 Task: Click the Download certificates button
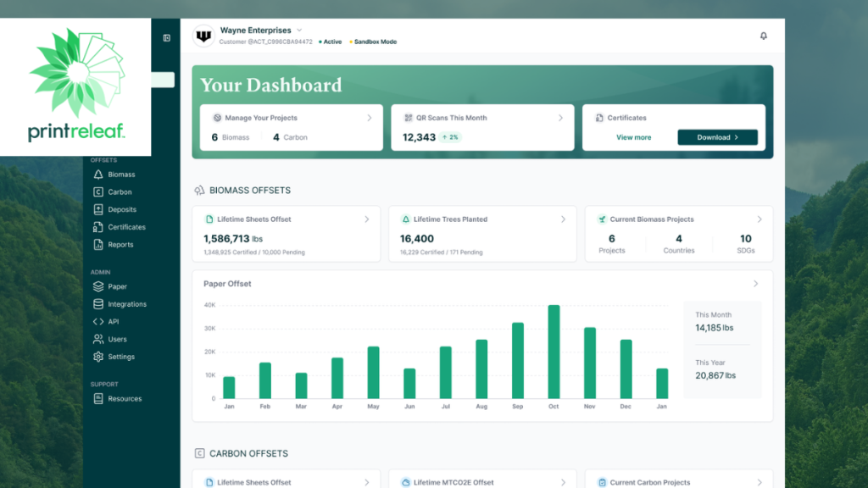point(717,137)
